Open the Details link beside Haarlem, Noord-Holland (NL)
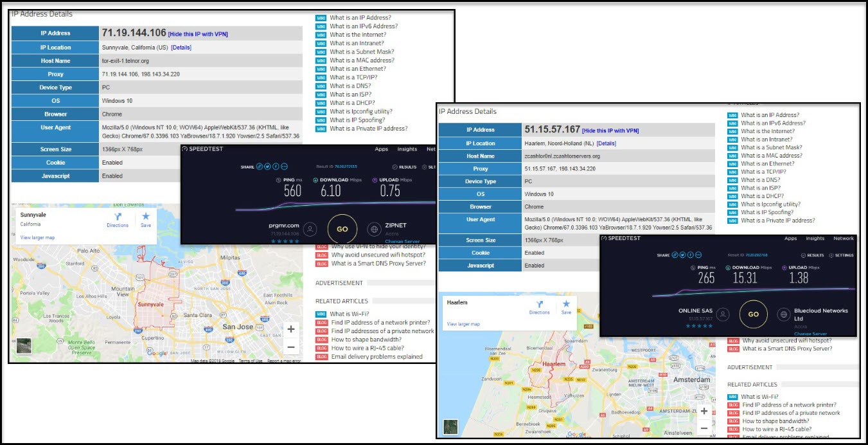Image resolution: width=868 pixels, height=445 pixels. (x=607, y=143)
